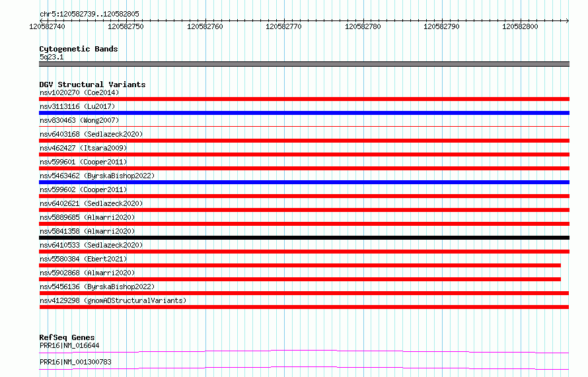Click the red bar for nsv462427
Image resolution: width=588 pixels, height=377 pixels.
coord(304,154)
